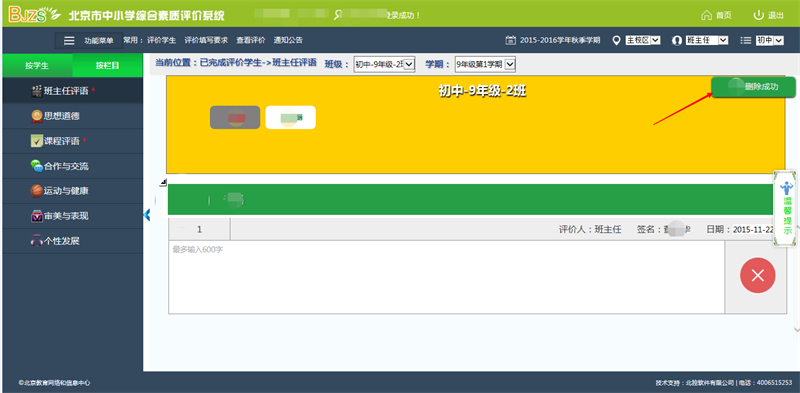The height and width of the screenshot is (393, 800).
Task: Switch to 按学生 tab
Action: click(37, 65)
